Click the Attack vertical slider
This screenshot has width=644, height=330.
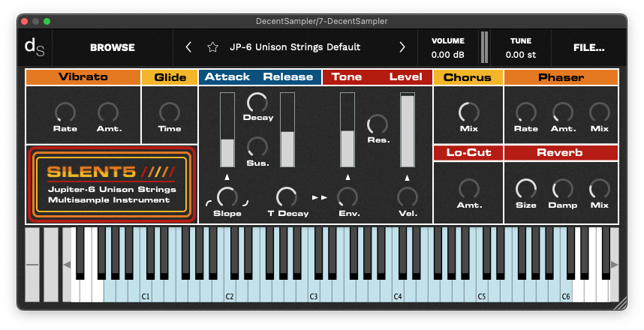click(227, 130)
